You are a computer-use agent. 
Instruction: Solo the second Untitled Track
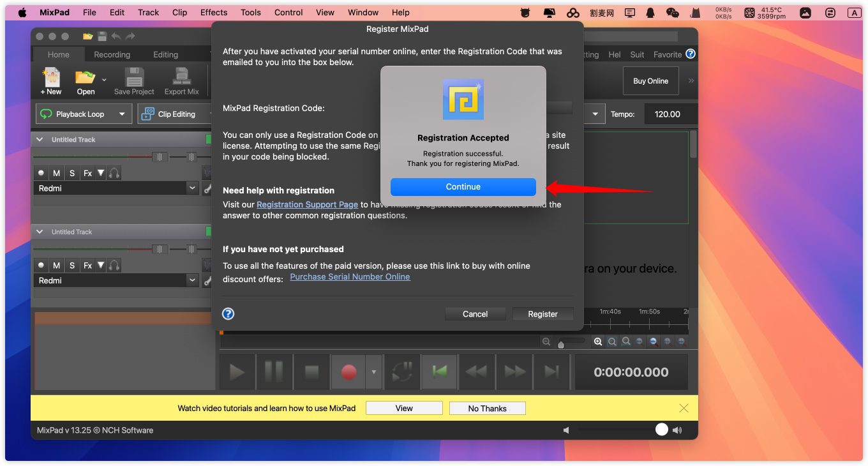click(72, 266)
